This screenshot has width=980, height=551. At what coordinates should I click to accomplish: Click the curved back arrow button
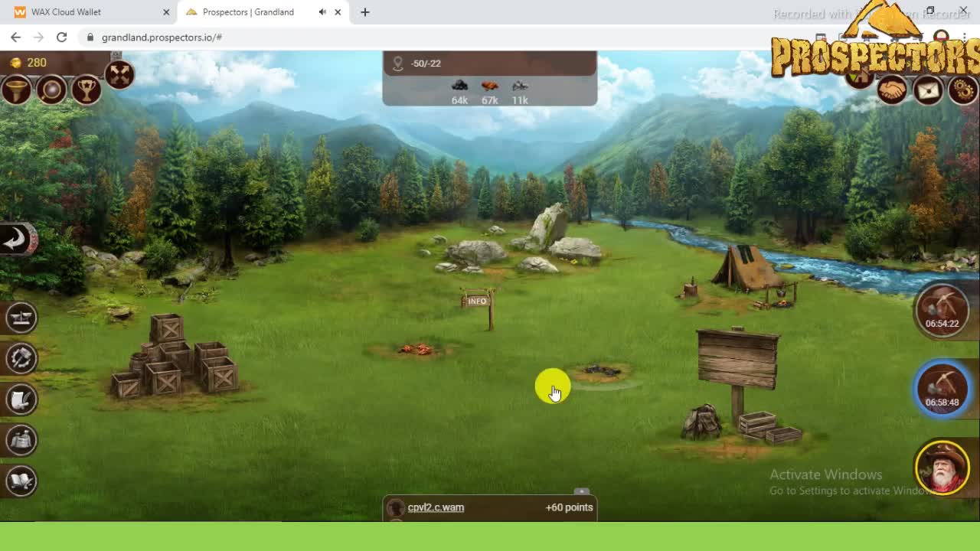[17, 240]
